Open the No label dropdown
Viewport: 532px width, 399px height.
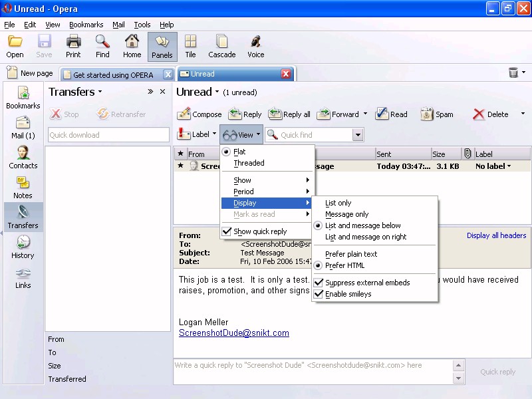[x=493, y=166]
